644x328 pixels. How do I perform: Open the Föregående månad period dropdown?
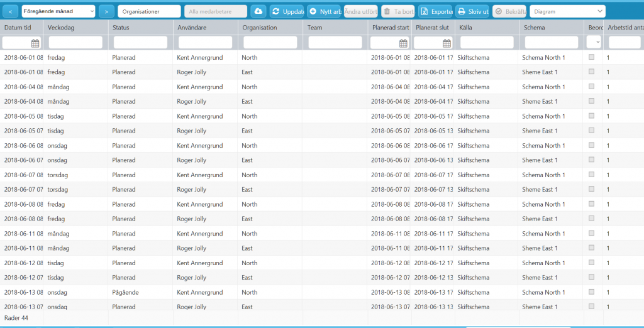coord(58,11)
